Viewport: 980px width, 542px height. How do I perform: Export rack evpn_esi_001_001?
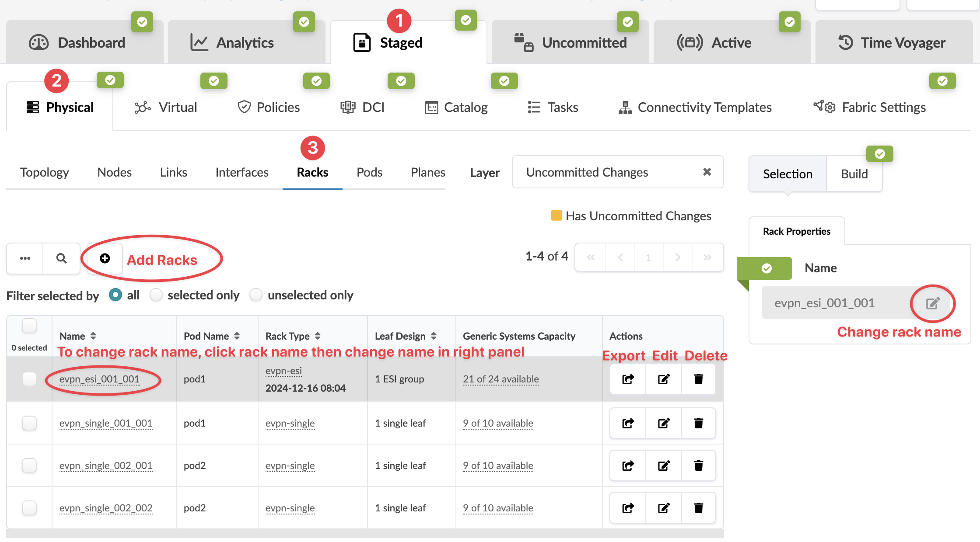click(x=628, y=379)
